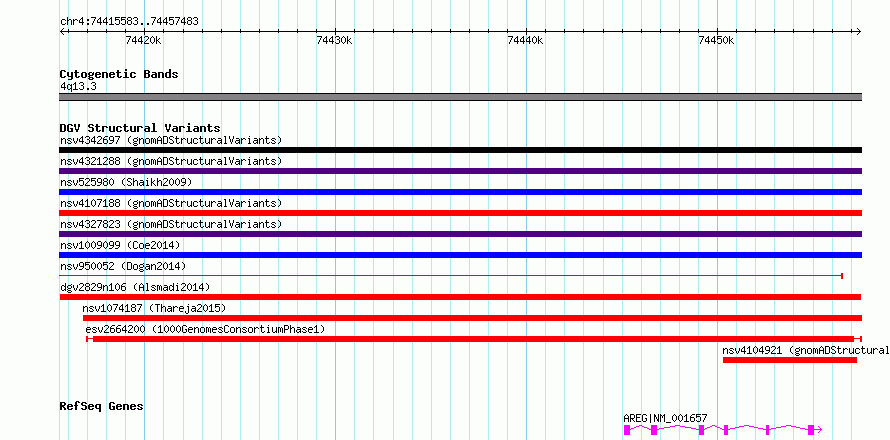Click the 74430k ruler tick label
Screen dimensions: 890x440
[x=335, y=40]
